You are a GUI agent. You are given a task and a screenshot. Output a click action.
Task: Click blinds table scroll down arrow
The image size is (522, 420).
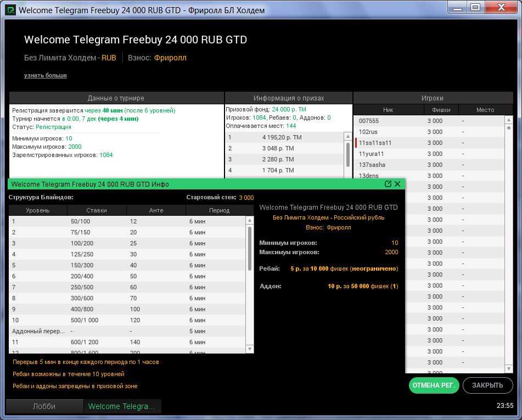click(x=250, y=349)
